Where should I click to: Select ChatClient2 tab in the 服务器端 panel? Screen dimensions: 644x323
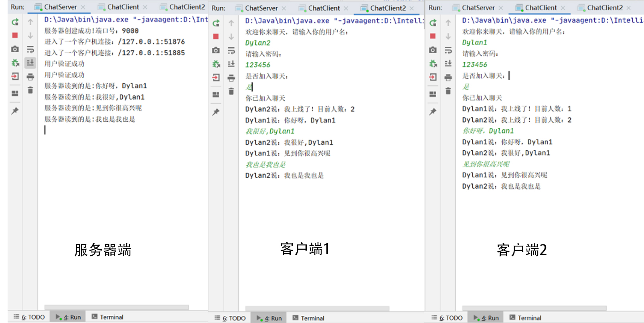coord(182,7)
